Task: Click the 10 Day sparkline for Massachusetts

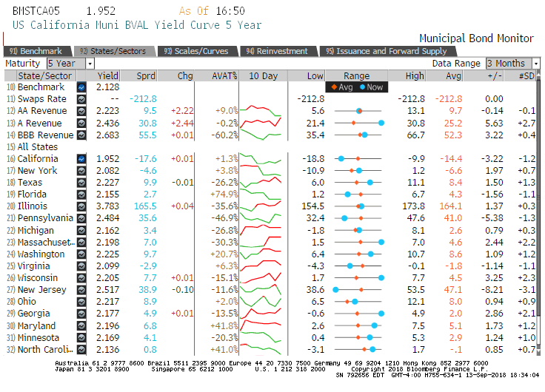Action: [x=263, y=243]
